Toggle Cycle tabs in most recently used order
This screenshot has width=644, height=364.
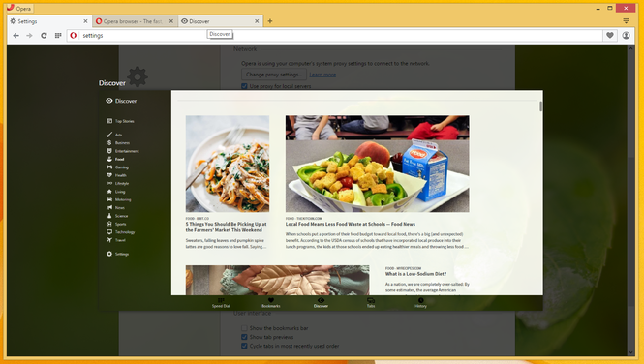(244, 346)
